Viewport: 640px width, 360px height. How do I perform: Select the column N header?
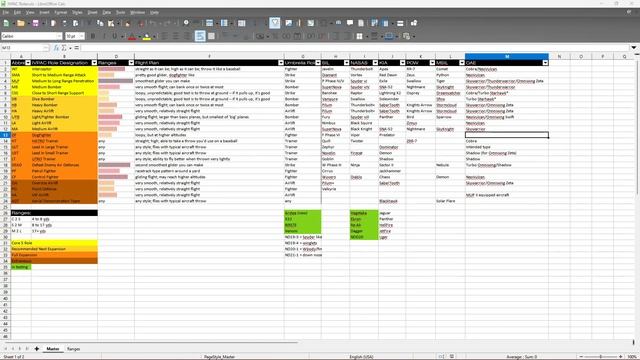[x=559, y=56]
